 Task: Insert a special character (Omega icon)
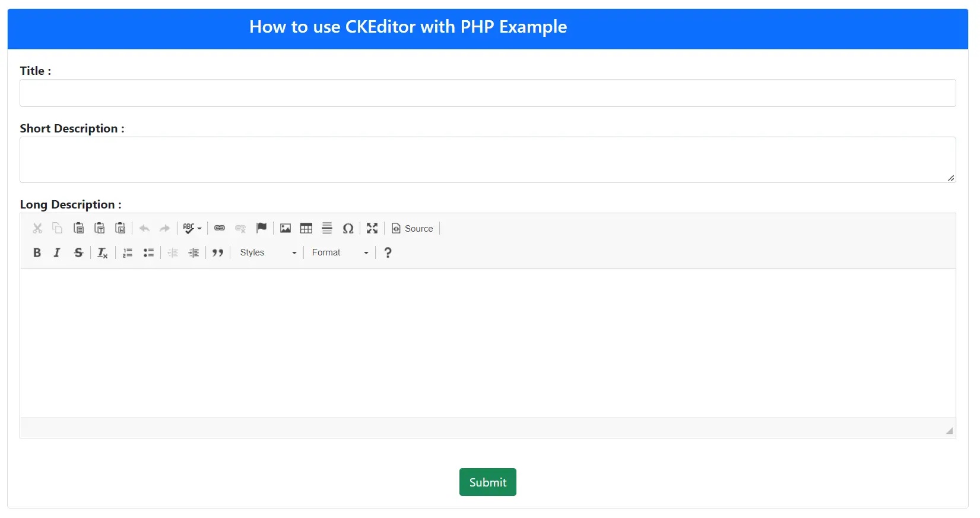(x=348, y=228)
